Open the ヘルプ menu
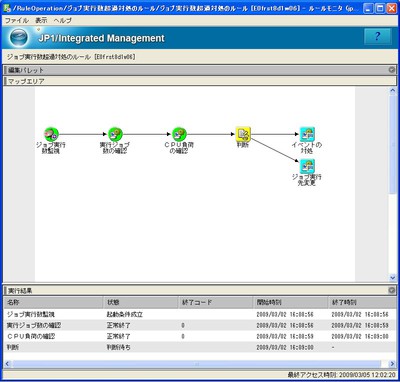The width and height of the screenshot is (400, 382). tap(63, 20)
